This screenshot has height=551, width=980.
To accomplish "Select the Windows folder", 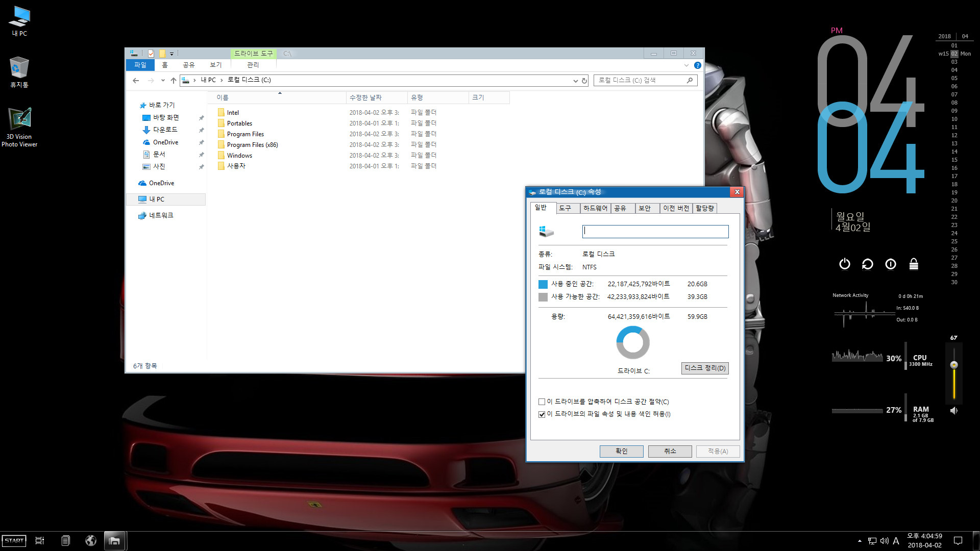I will click(239, 156).
